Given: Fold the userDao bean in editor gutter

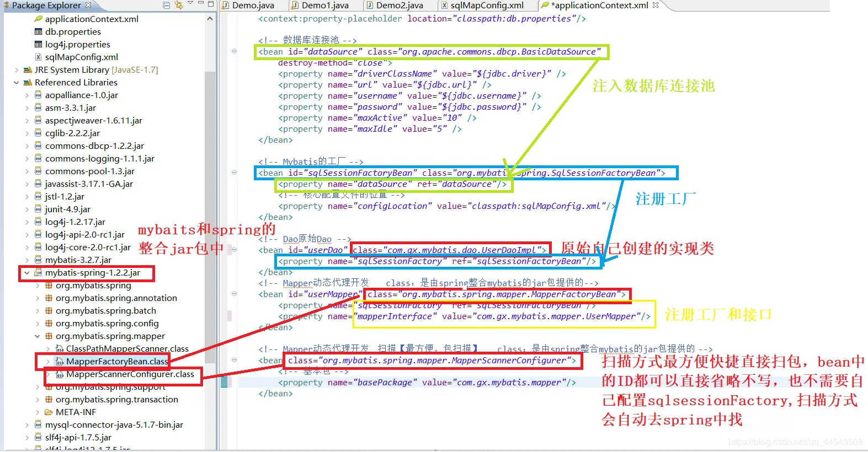Looking at the screenshot, I should pos(234,250).
